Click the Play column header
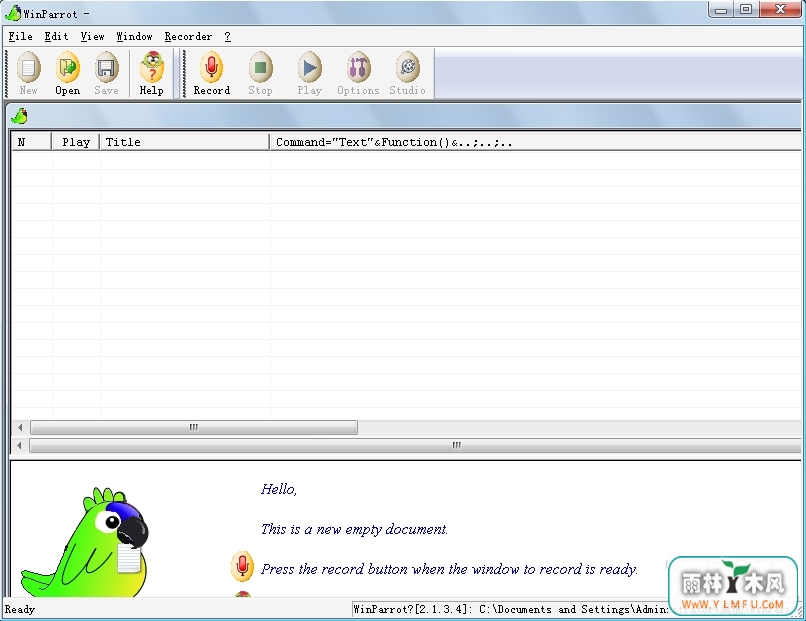The height and width of the screenshot is (621, 806). point(76,142)
